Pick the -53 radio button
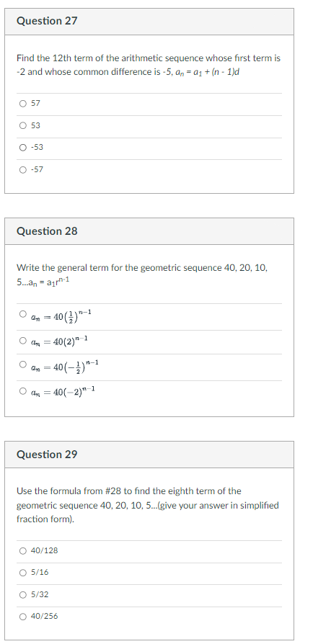Screen dimensions: 313x644 point(22,148)
